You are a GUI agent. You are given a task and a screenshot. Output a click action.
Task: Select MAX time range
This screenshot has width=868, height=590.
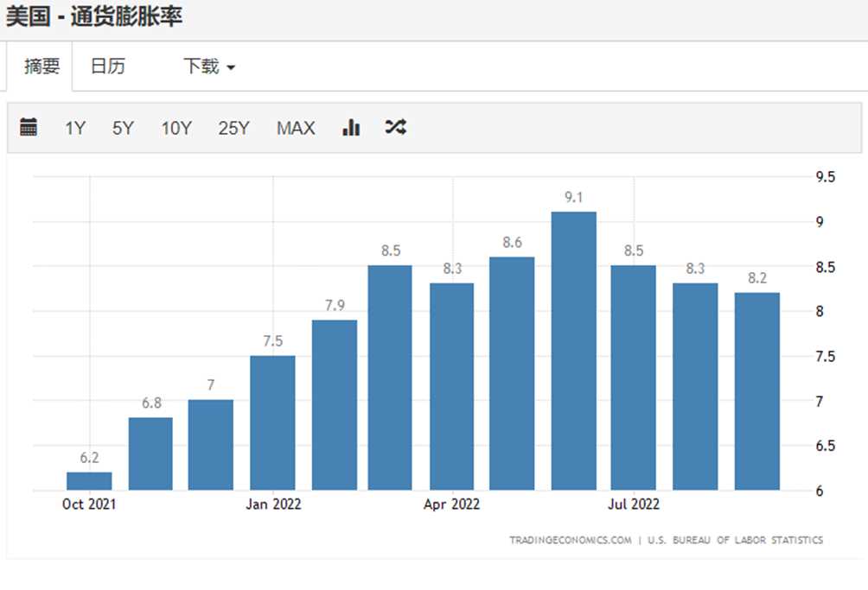pos(296,129)
